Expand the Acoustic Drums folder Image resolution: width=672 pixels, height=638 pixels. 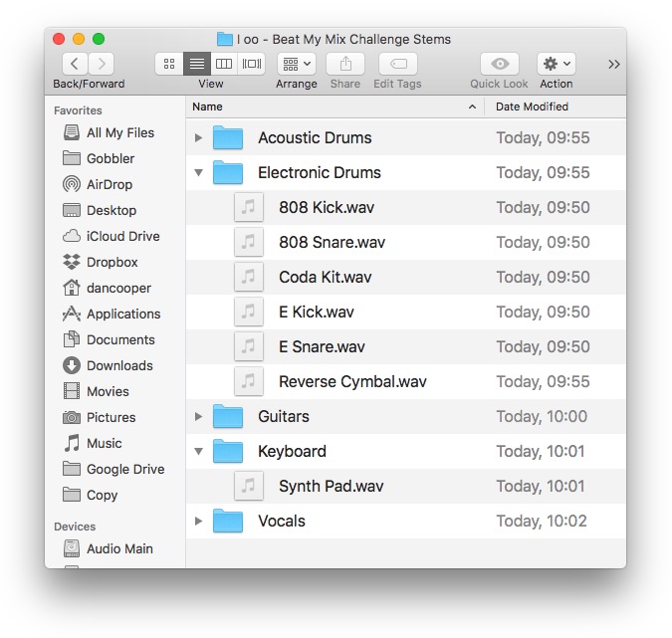(198, 137)
